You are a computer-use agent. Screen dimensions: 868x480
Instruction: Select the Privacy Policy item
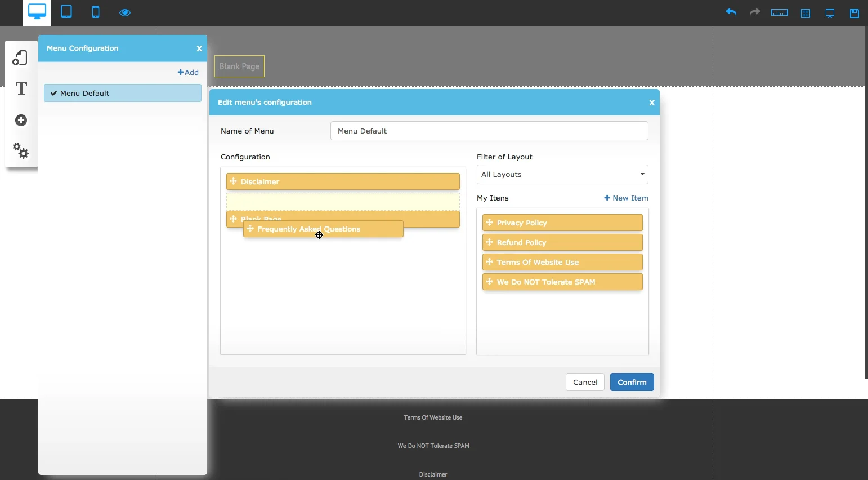click(x=562, y=223)
